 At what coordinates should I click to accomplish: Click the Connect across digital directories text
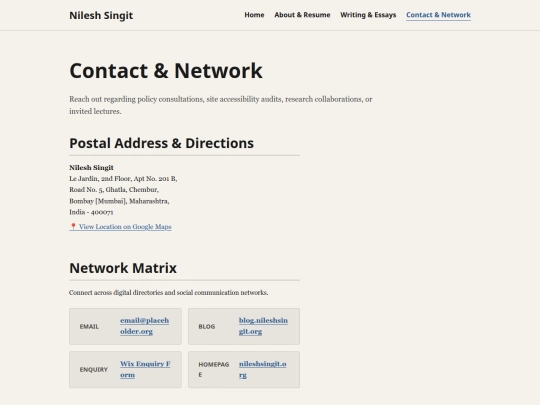tap(168, 293)
